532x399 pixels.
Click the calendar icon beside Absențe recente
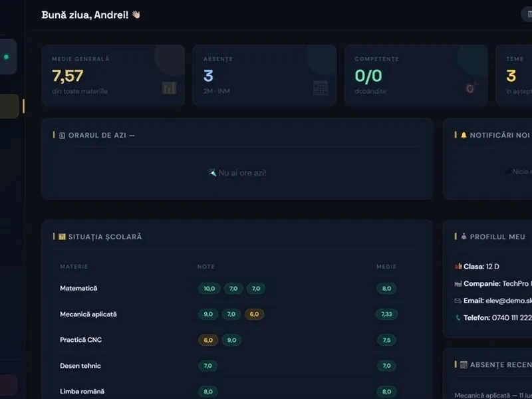coord(464,364)
